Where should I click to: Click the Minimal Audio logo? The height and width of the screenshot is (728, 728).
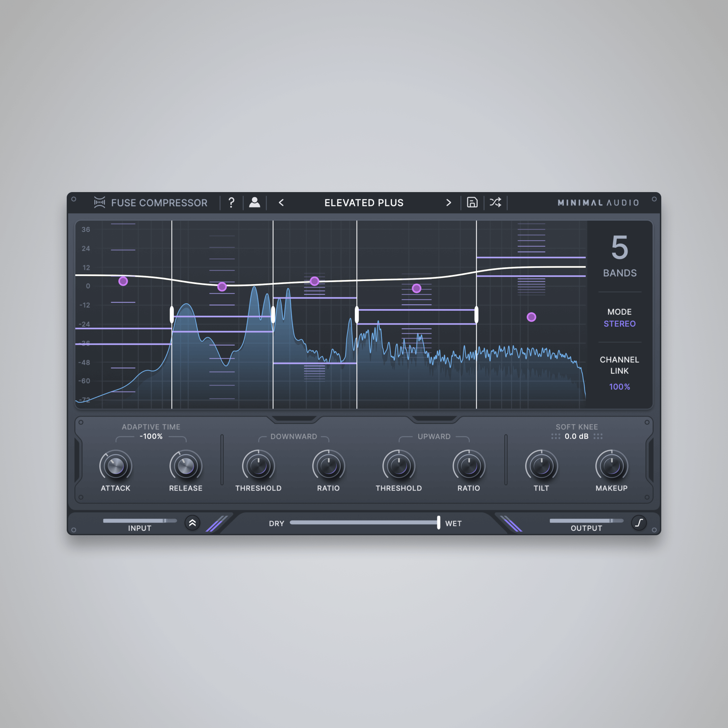(x=598, y=203)
